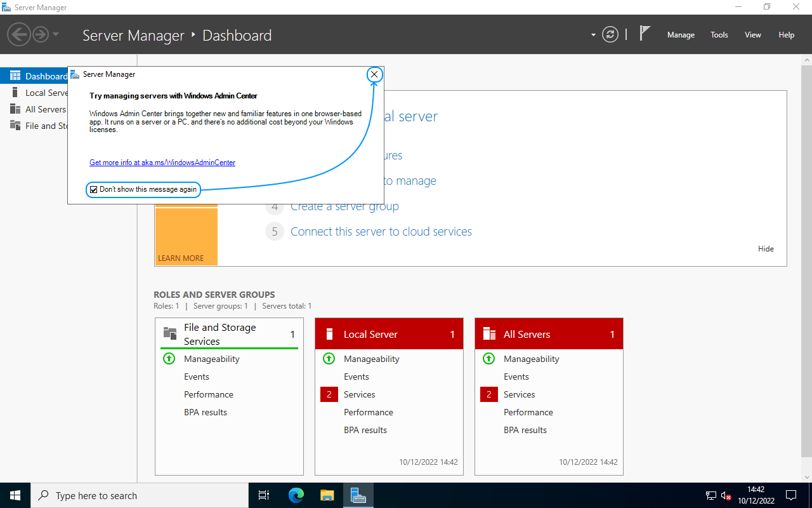Click green status icon in All Servers tile

point(488,358)
